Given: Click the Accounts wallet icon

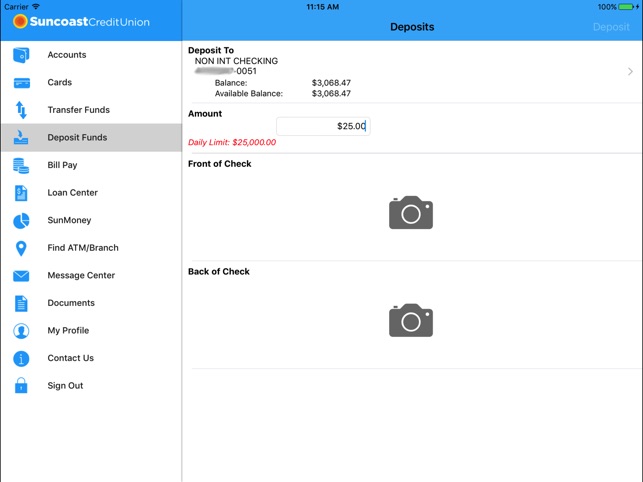Looking at the screenshot, I should [21, 55].
